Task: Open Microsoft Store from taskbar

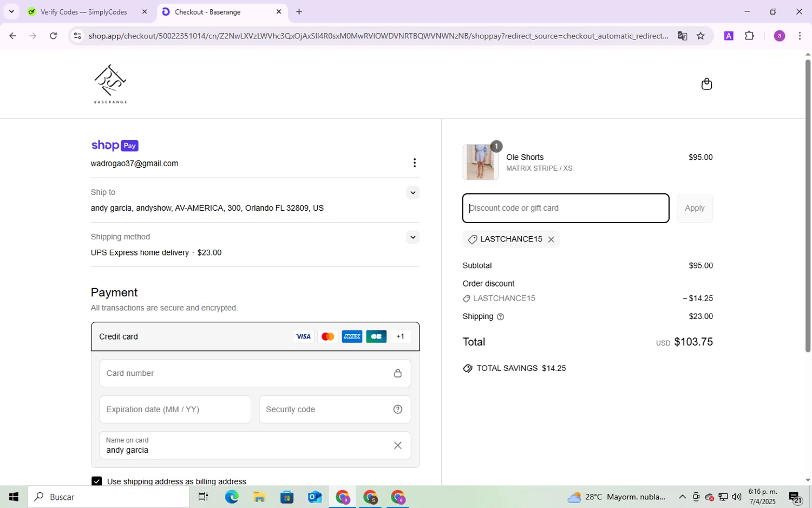Action: 286,497
